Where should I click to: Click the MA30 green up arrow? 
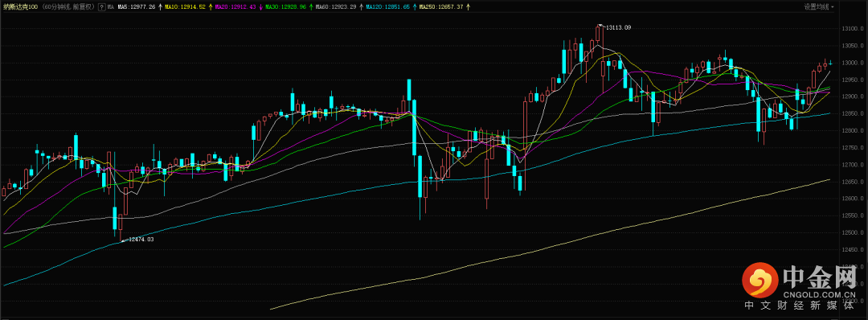[311, 7]
